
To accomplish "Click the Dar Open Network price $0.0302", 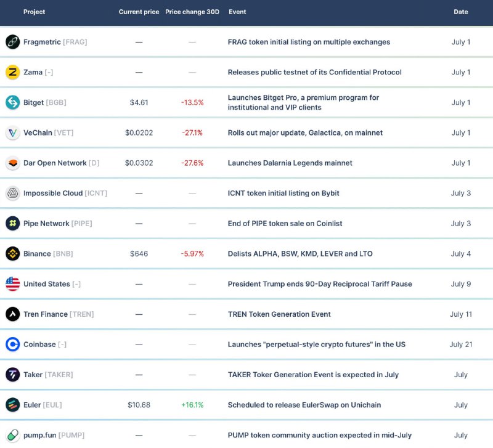I will 139,163.
